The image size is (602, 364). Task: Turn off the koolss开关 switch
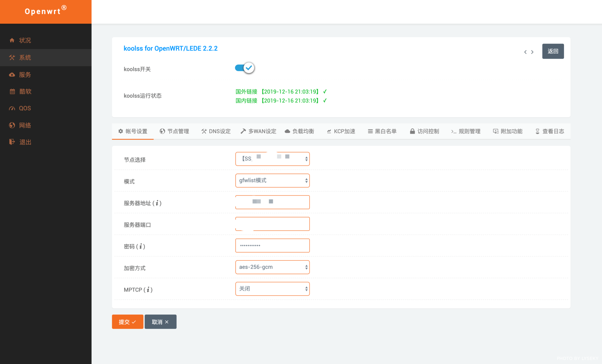(245, 68)
